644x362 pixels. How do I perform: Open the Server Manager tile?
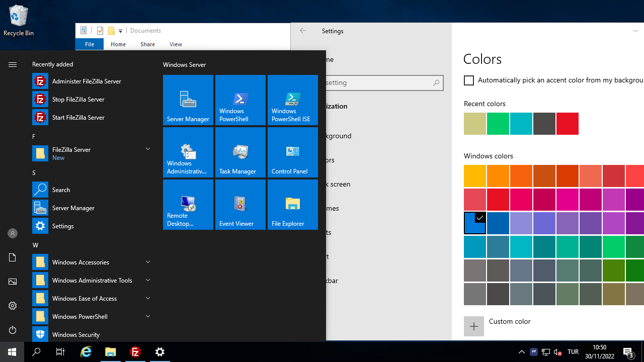tap(188, 100)
